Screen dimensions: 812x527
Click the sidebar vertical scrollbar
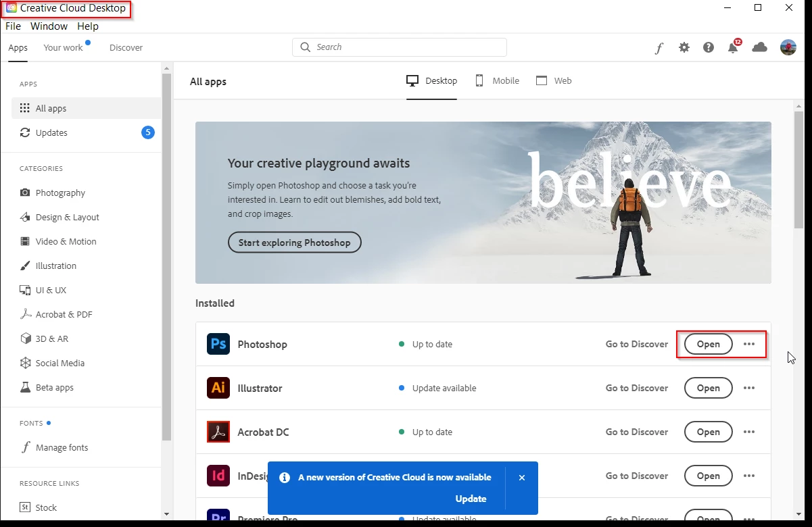click(x=167, y=257)
